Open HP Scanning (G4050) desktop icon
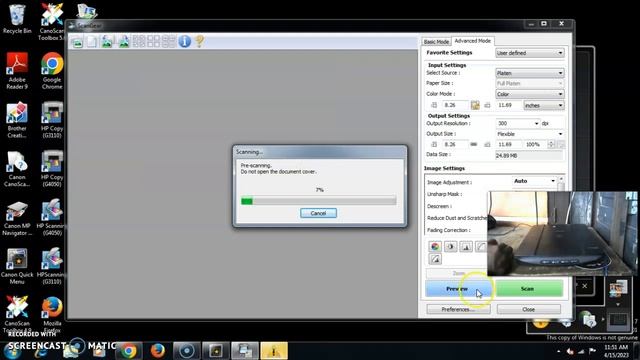The height and width of the screenshot is (360, 640). click(x=51, y=218)
